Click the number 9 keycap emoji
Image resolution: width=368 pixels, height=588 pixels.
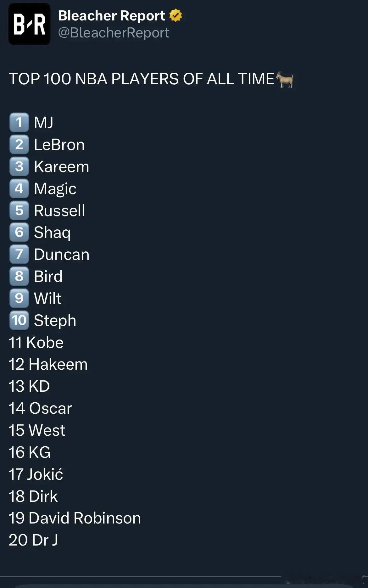(19, 298)
